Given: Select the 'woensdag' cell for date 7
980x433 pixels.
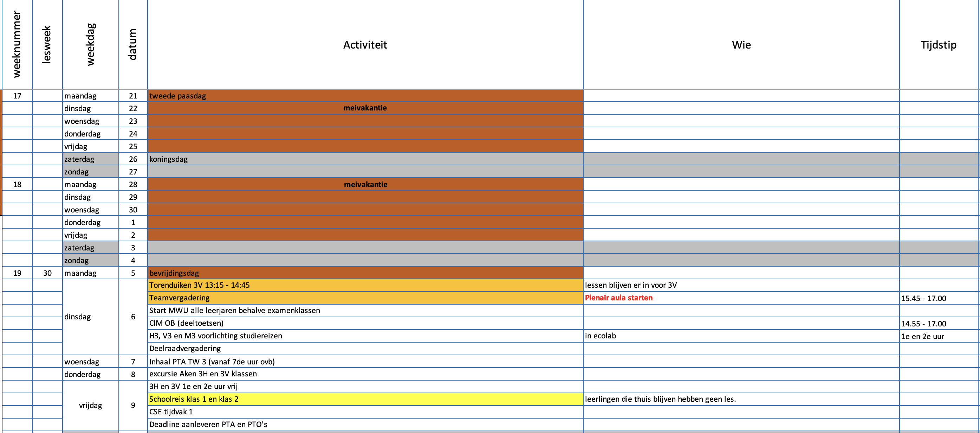Looking at the screenshot, I should tap(91, 361).
